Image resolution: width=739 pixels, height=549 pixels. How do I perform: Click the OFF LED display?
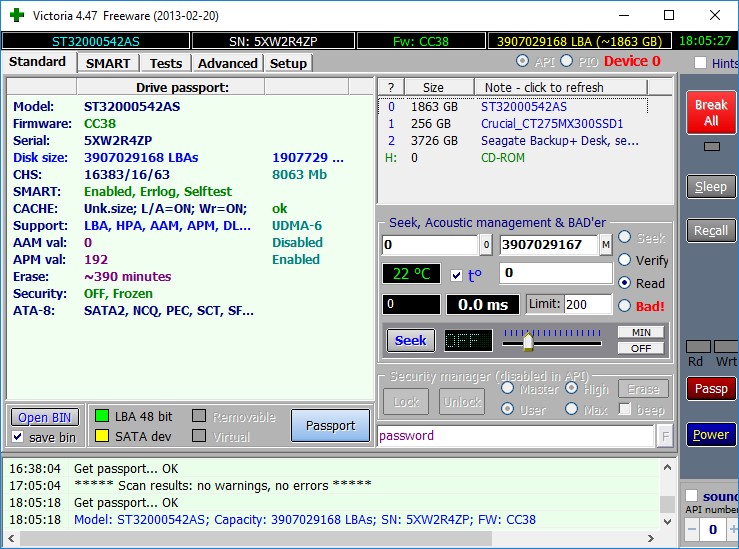point(468,340)
